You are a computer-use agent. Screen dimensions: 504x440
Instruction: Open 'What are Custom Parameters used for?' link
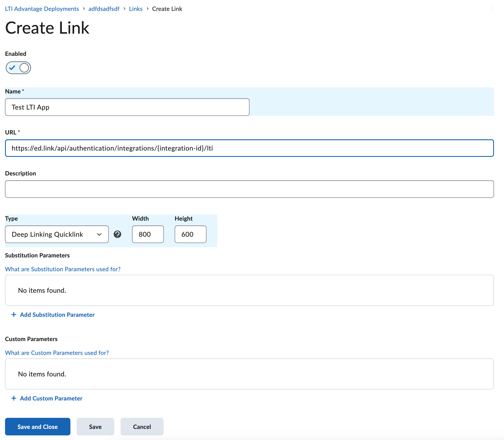point(57,353)
